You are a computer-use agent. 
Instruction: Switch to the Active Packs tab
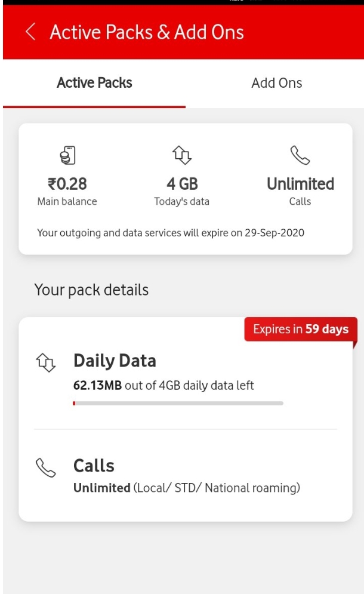[x=94, y=83]
